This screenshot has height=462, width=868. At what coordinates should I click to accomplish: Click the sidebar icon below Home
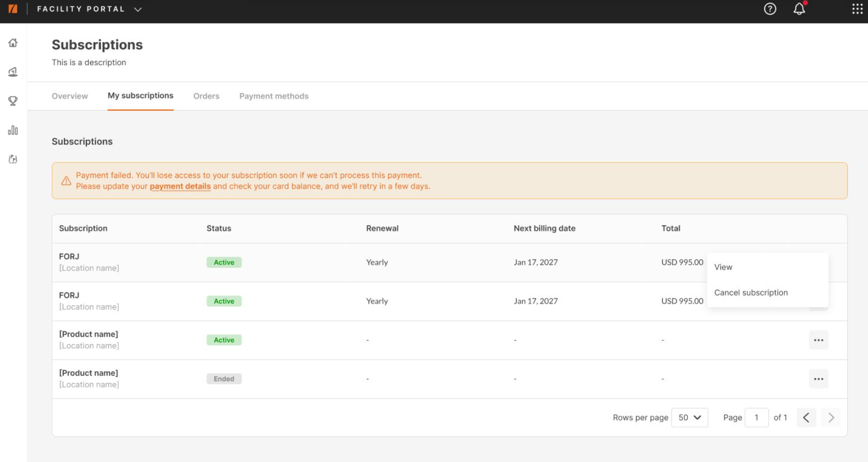tap(13, 72)
